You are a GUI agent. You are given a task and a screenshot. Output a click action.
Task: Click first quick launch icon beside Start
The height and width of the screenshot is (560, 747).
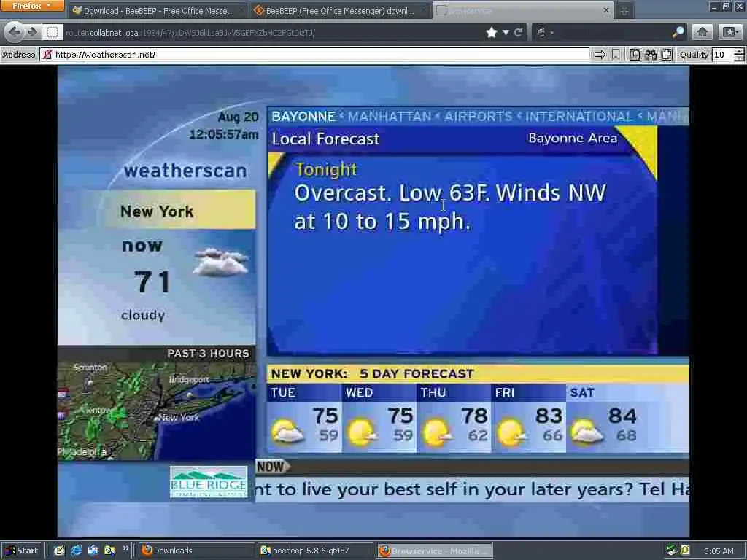click(x=59, y=551)
